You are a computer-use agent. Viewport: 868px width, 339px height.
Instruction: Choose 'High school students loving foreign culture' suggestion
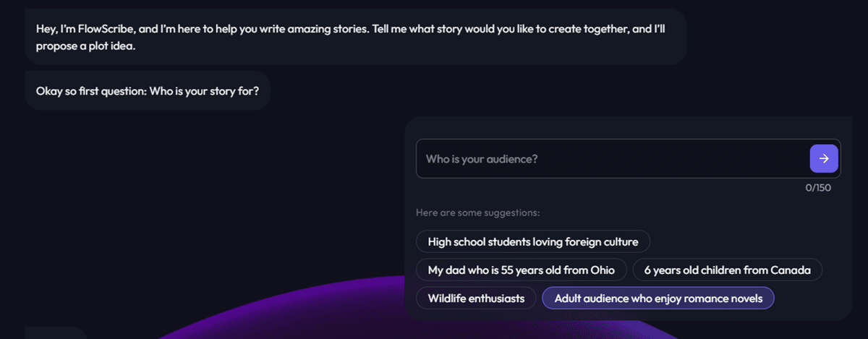(532, 241)
